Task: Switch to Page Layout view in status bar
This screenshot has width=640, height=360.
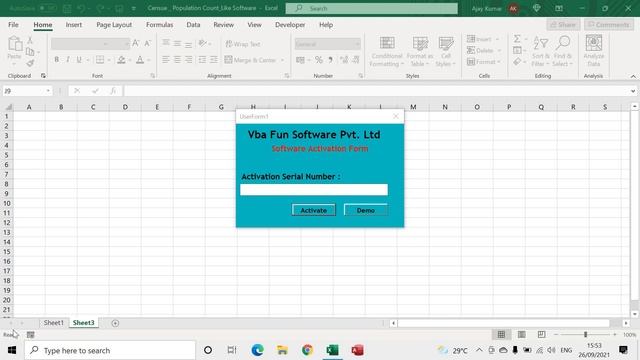Action: pos(521,334)
